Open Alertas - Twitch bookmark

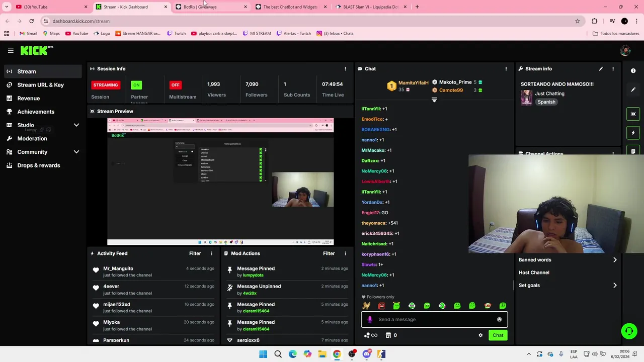coord(293,34)
